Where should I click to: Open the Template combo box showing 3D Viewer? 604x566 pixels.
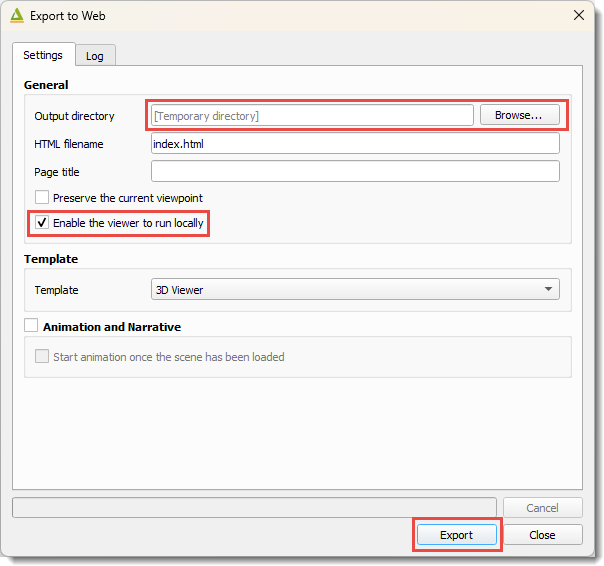point(355,289)
